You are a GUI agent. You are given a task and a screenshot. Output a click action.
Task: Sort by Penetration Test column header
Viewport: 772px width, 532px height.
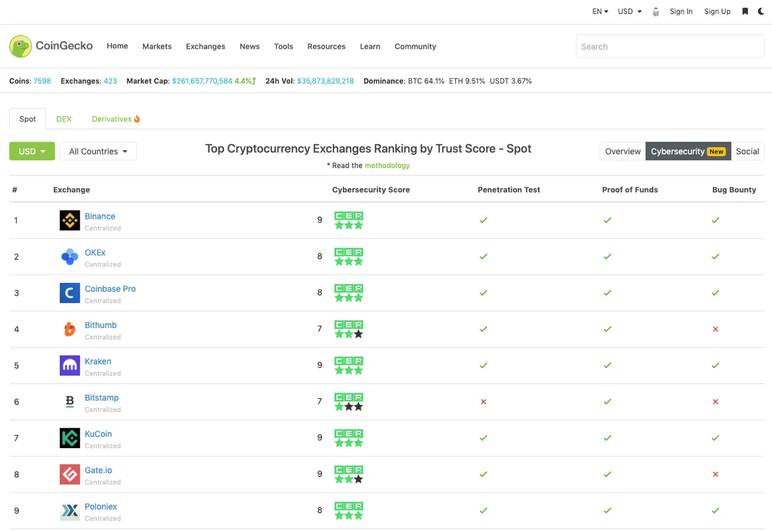coord(509,189)
